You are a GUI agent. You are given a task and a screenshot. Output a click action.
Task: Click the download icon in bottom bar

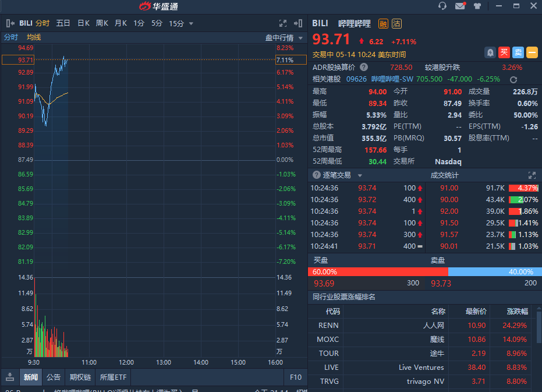[x=10, y=377]
